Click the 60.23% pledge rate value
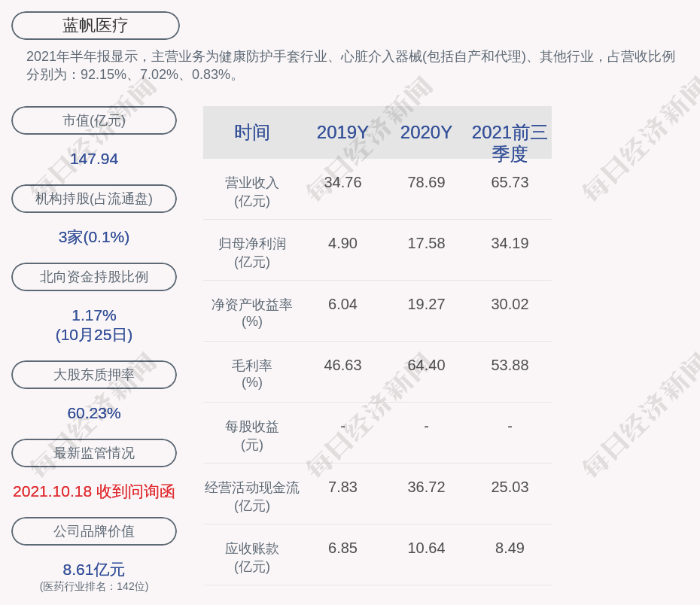 (x=94, y=413)
